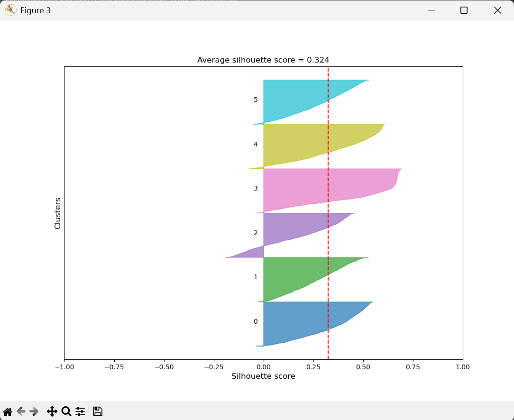Viewport: 514px width, 420px height.
Task: Click the average silhouette score title text
Action: click(x=263, y=60)
